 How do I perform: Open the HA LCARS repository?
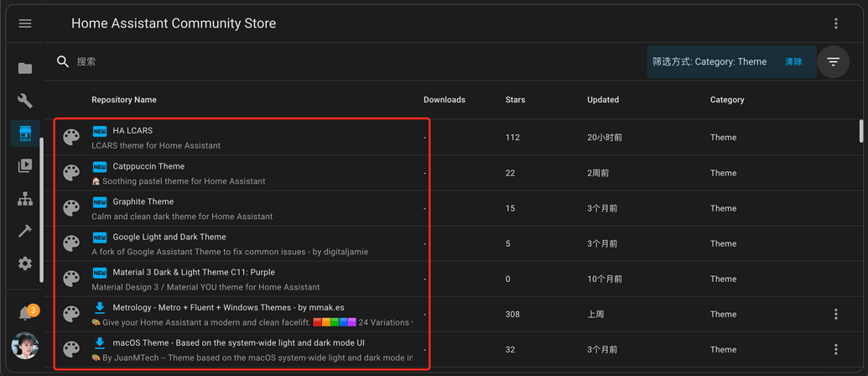133,131
